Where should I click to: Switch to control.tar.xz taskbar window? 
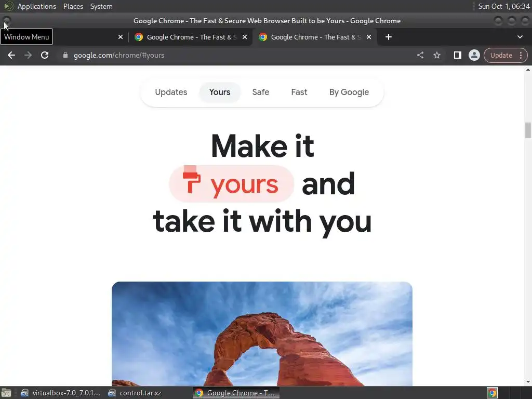tap(135, 393)
